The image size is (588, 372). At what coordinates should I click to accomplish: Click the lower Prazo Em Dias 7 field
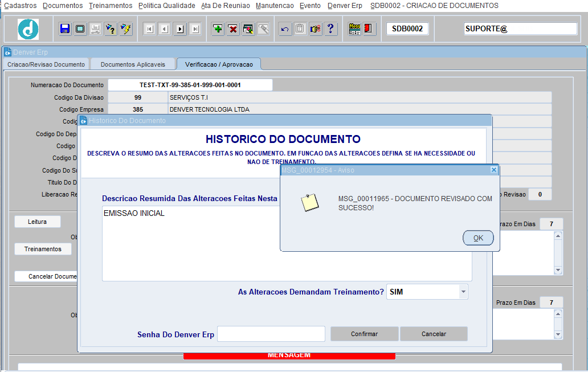click(552, 302)
